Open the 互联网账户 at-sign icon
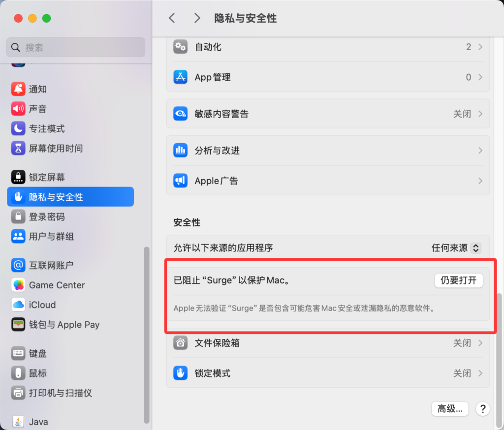This screenshot has height=430, width=504. coord(18,265)
